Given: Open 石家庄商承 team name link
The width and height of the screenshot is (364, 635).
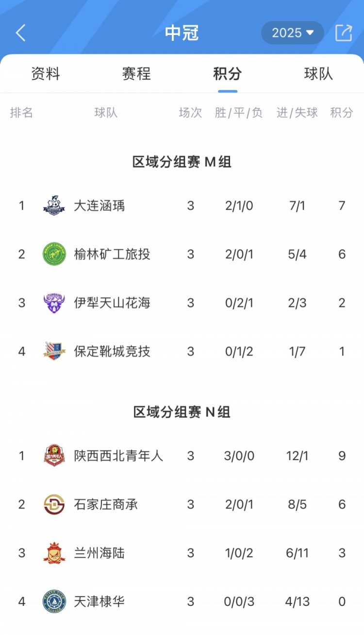Looking at the screenshot, I should click(106, 504).
